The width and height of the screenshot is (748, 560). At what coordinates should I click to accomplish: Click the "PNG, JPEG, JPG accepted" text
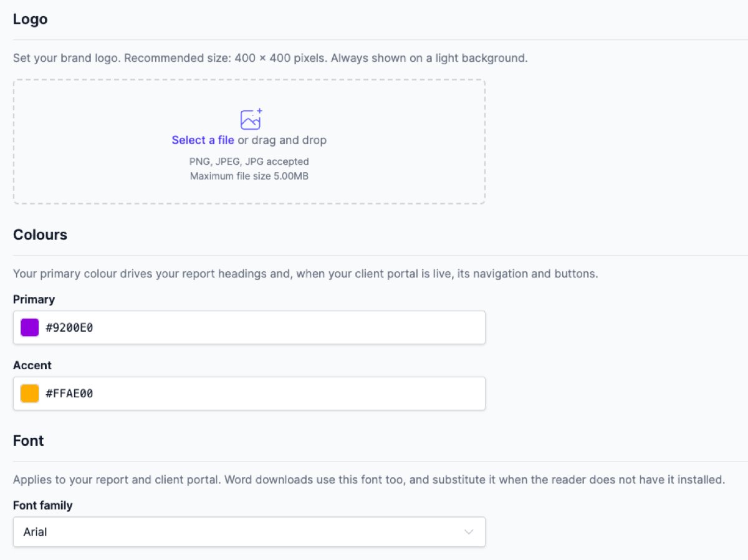[249, 162]
